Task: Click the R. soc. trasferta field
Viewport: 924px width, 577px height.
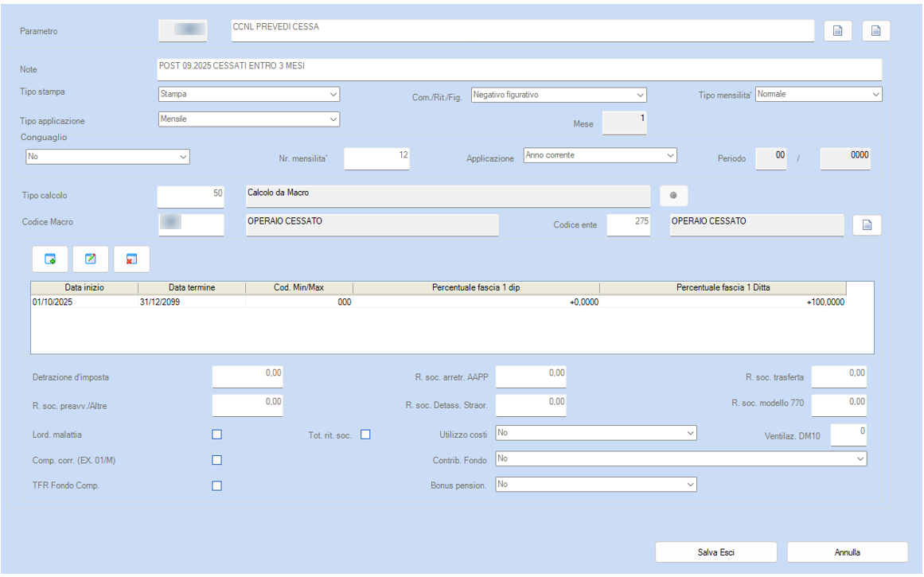Action: point(839,376)
